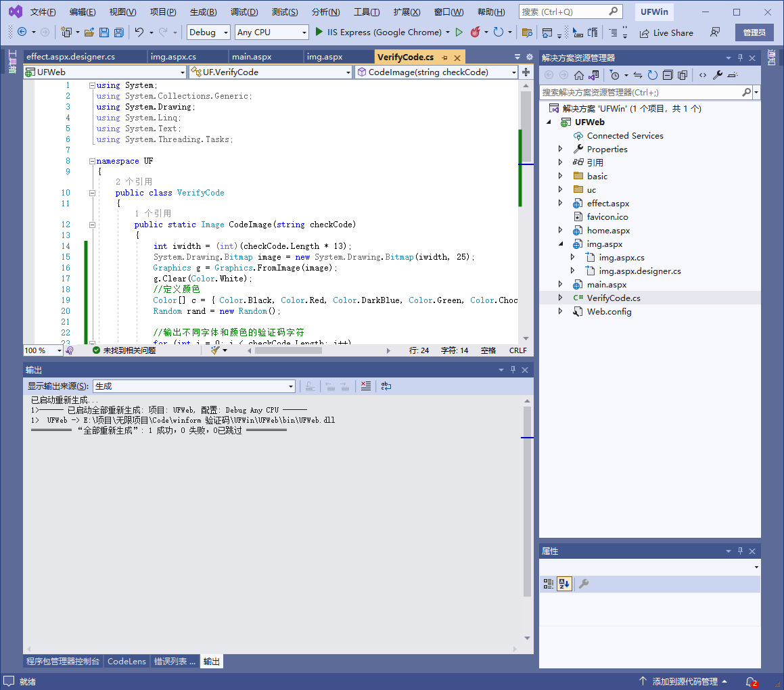The height and width of the screenshot is (690, 784).
Task: Click the open file folder icon
Action: (x=89, y=32)
